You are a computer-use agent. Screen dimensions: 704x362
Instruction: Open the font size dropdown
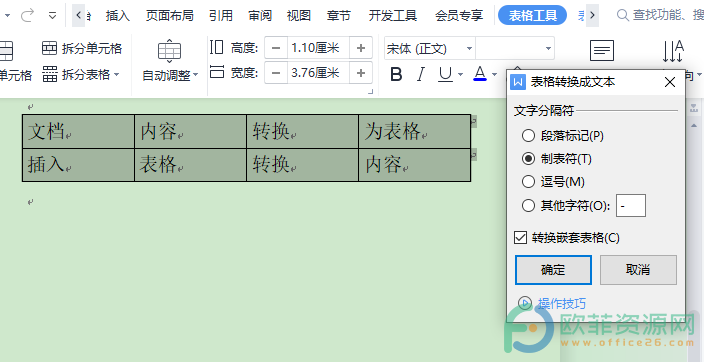click(548, 49)
